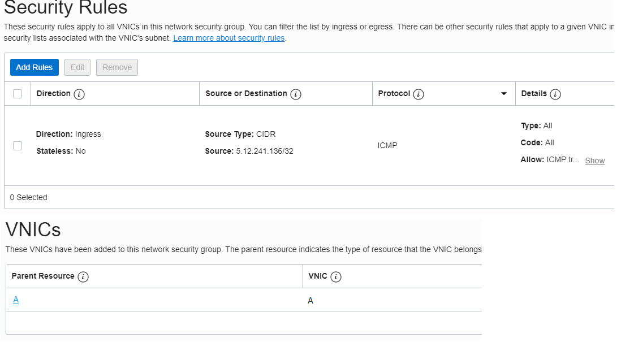621x364 pixels.
Task: Click the Direction column header
Action: [x=53, y=93]
